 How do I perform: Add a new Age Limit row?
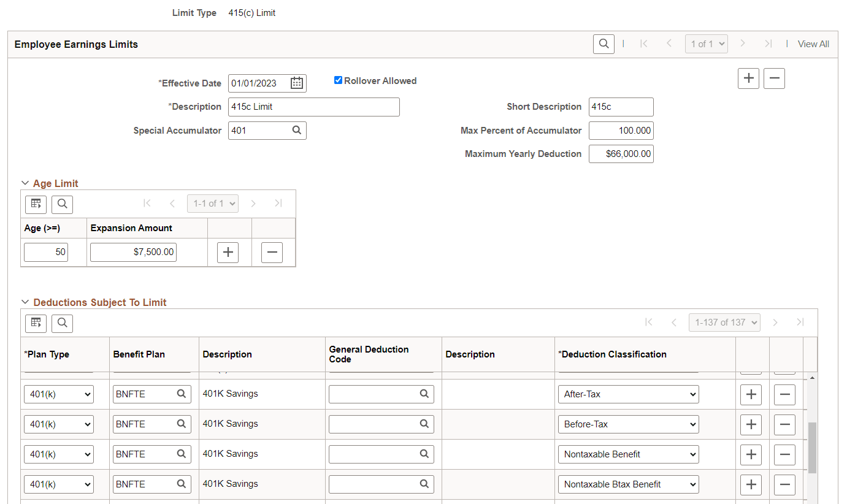[228, 253]
